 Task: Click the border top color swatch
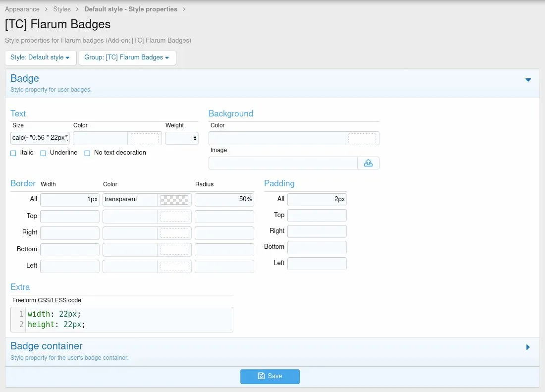(174, 217)
